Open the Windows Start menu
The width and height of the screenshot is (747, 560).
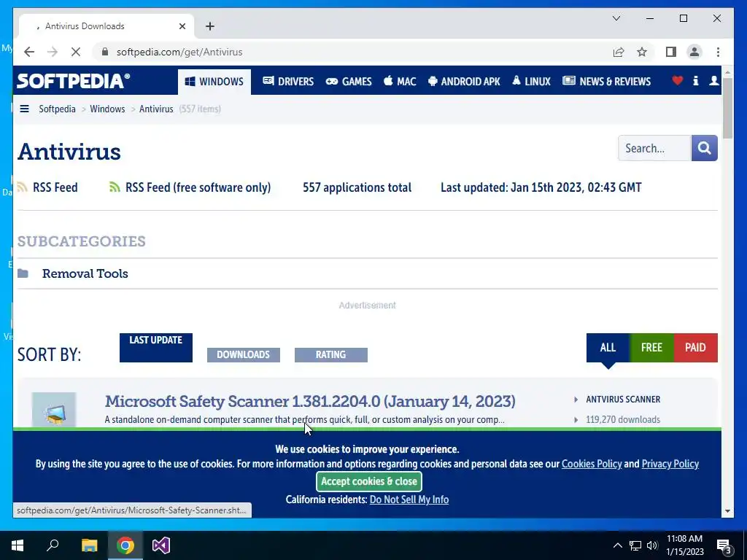18,545
